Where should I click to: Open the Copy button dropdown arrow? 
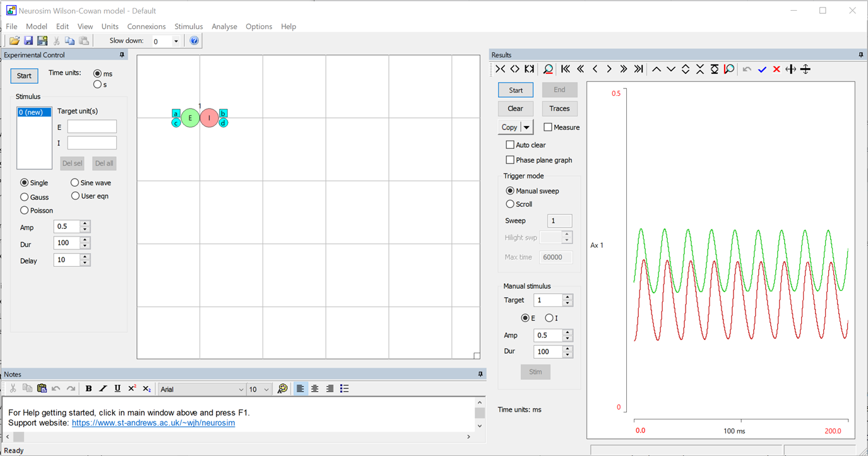click(x=526, y=127)
